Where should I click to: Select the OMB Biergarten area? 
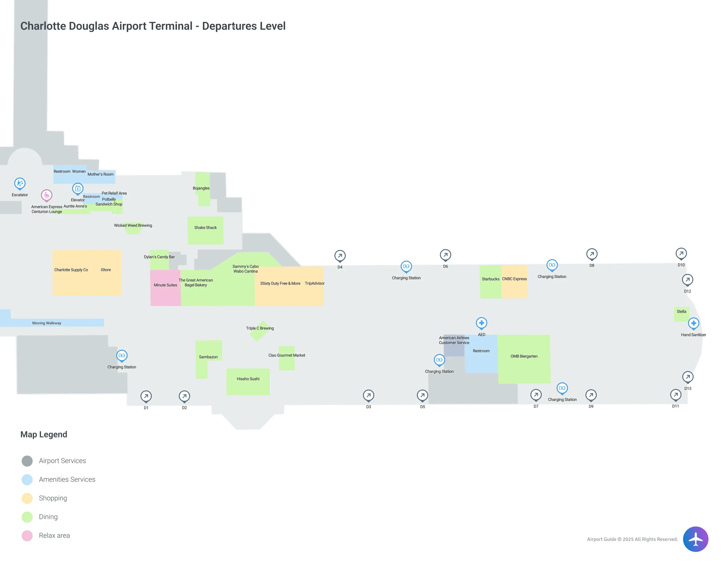pos(524,359)
